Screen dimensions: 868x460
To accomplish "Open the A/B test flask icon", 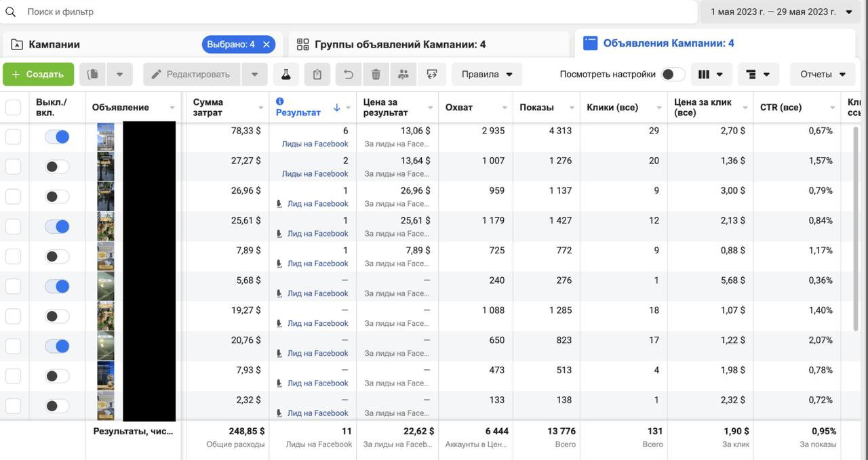I will (x=285, y=75).
